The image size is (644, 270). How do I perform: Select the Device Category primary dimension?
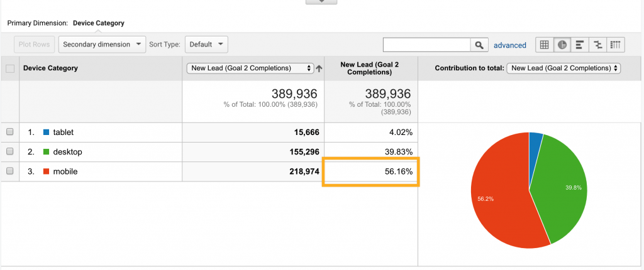[99, 23]
